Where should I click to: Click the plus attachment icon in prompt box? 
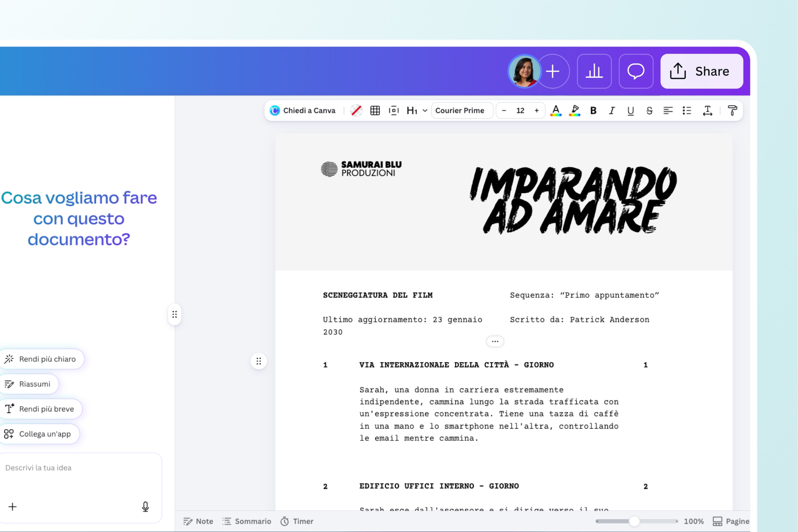click(x=12, y=507)
